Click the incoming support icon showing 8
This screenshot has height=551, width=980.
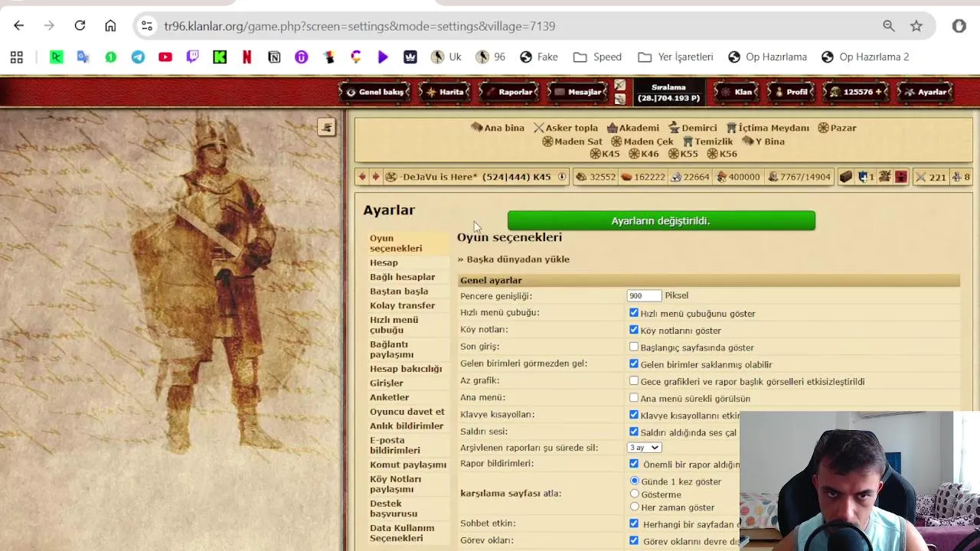pos(956,177)
